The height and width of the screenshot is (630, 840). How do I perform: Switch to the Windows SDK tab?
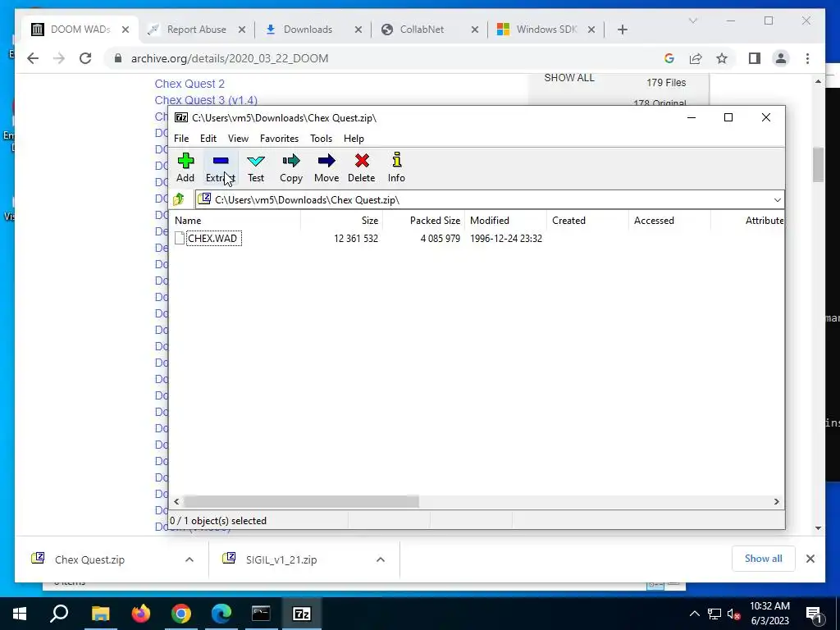tap(546, 30)
